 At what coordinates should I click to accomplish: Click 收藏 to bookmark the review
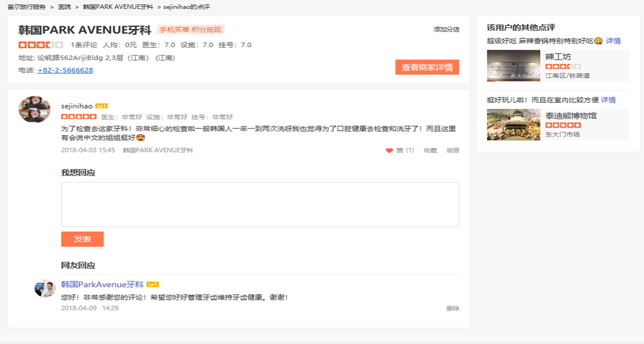(430, 151)
